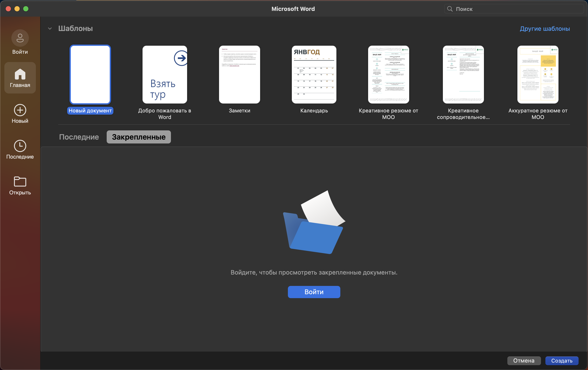Viewport: 588px width, 370px height.
Task: Select the Новый документ blank template
Action: [90, 74]
